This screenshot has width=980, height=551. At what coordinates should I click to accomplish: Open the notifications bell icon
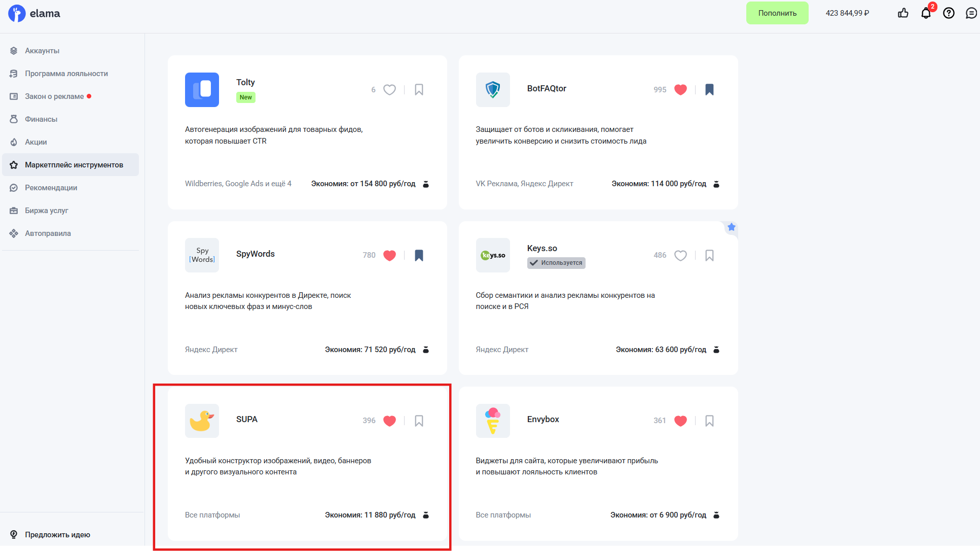[x=926, y=13]
